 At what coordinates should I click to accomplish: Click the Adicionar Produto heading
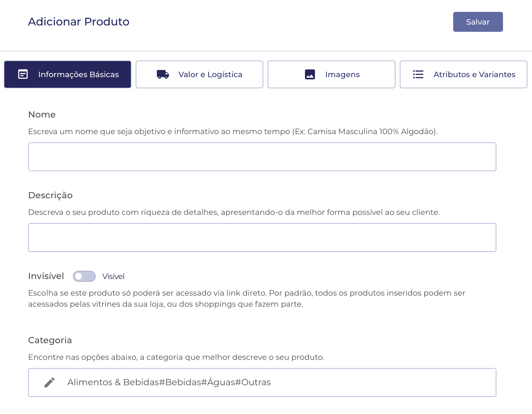pos(79,22)
